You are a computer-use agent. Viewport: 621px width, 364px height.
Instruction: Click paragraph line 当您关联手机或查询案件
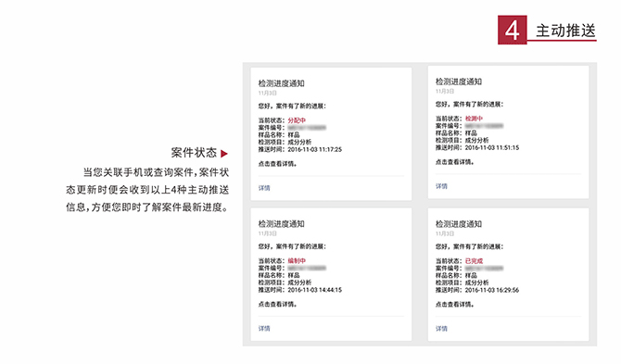click(x=156, y=172)
